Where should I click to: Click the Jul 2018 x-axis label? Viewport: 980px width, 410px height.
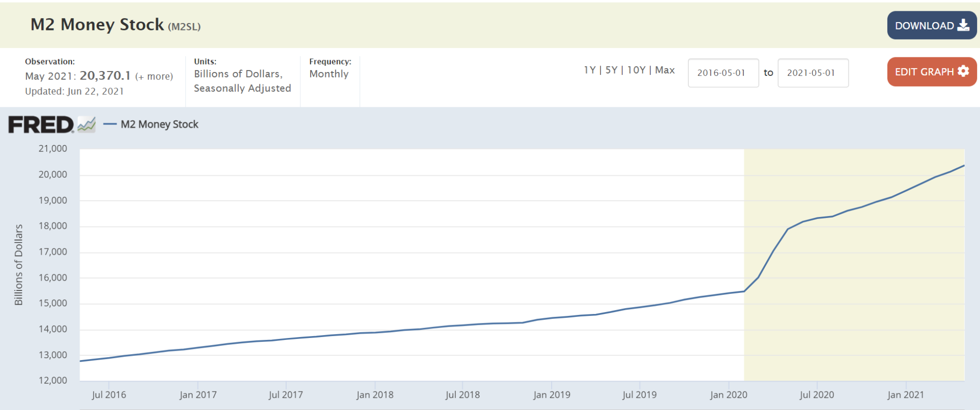pos(462,395)
